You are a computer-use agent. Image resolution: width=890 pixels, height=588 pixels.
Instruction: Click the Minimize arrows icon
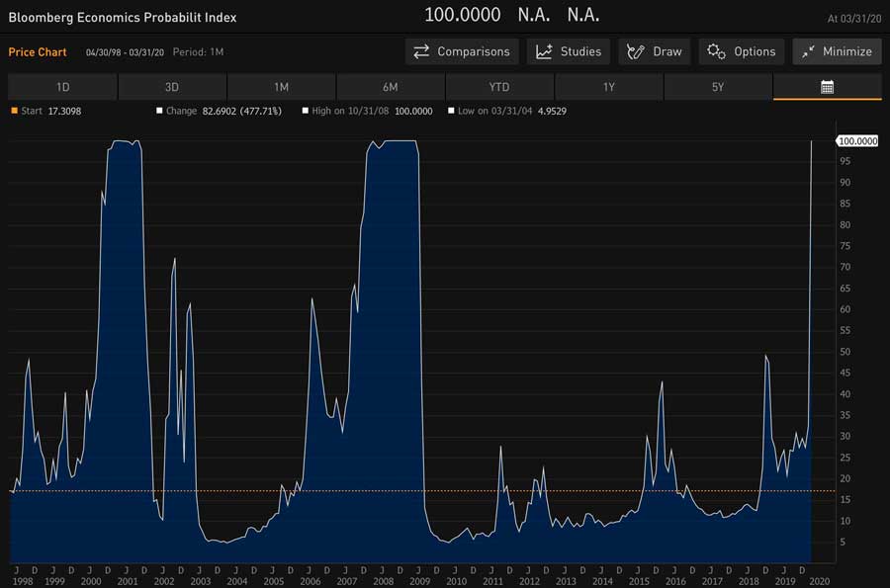[x=808, y=51]
